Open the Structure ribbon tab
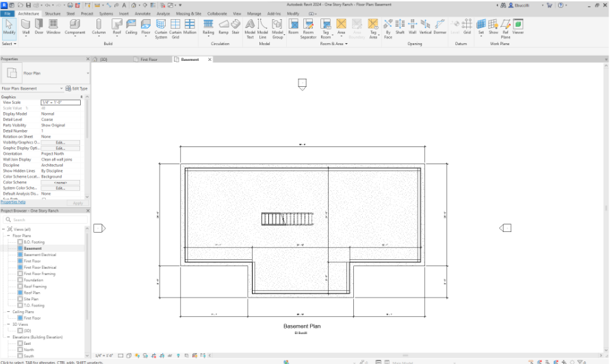The width and height of the screenshot is (610, 364). 53,14
